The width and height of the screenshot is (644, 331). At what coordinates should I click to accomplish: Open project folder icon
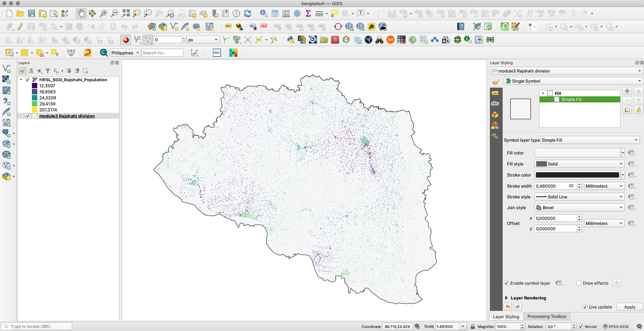[x=20, y=13]
